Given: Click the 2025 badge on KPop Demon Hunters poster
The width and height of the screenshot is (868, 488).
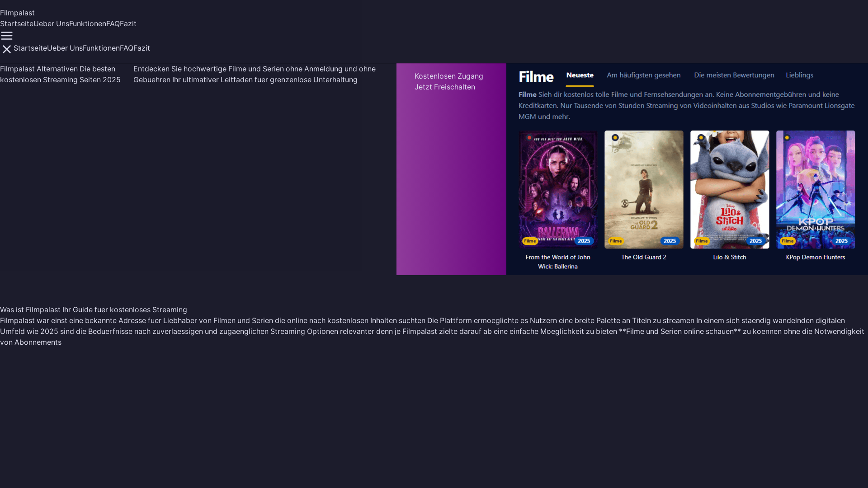Looking at the screenshot, I should click(841, 241).
